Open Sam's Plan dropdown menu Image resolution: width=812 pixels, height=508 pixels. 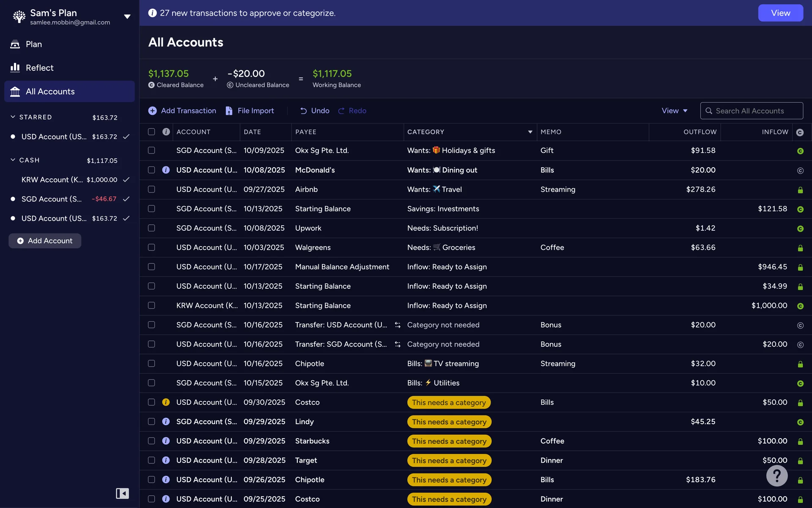tap(127, 17)
